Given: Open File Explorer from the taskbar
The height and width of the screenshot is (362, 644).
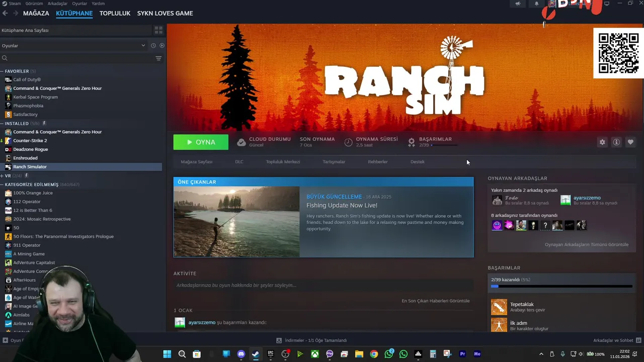Looking at the screenshot, I should coord(359,354).
